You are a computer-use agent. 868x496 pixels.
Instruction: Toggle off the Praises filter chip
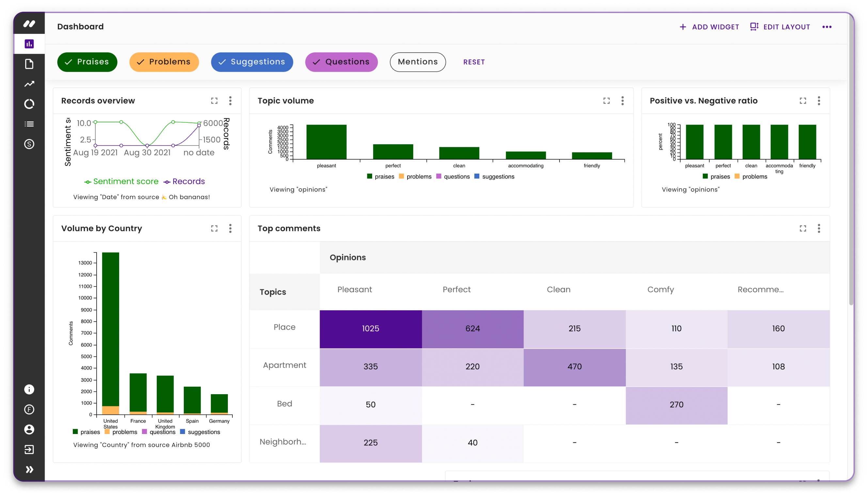(x=87, y=62)
